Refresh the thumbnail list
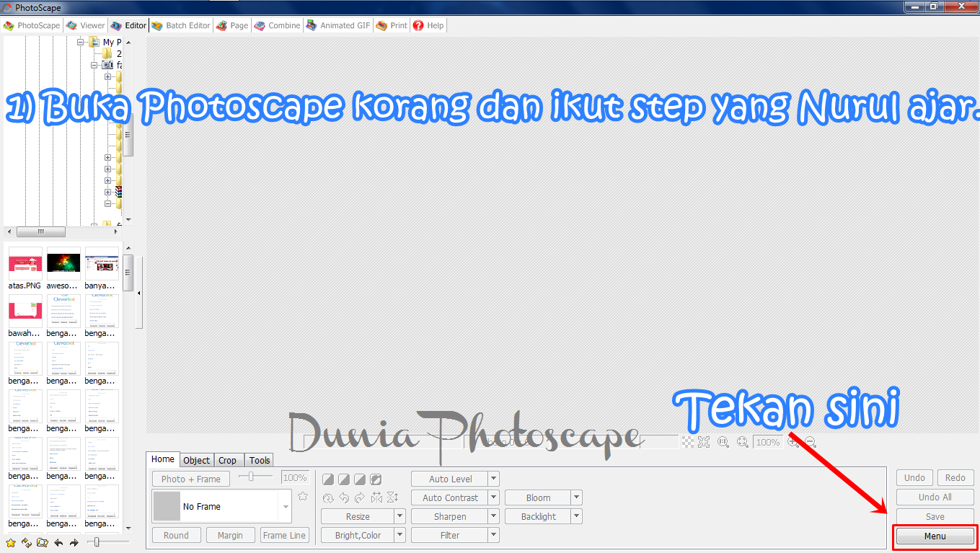 tap(27, 542)
